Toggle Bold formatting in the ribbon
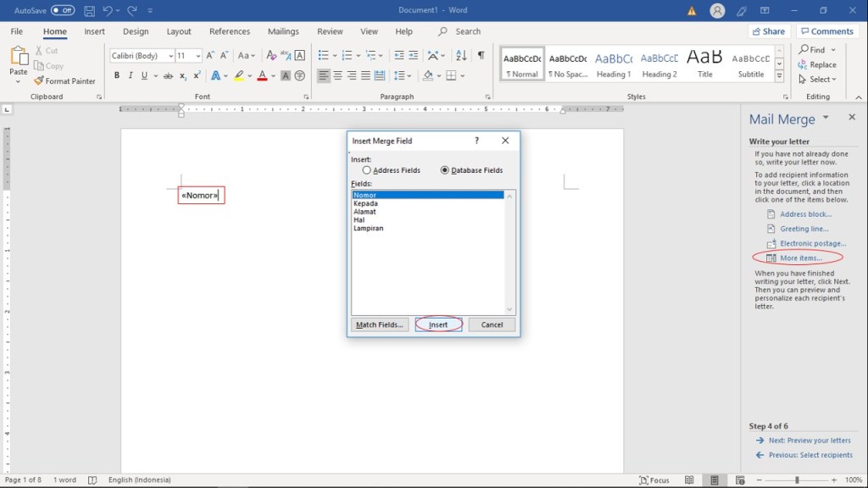This screenshot has height=488, width=868. (117, 75)
